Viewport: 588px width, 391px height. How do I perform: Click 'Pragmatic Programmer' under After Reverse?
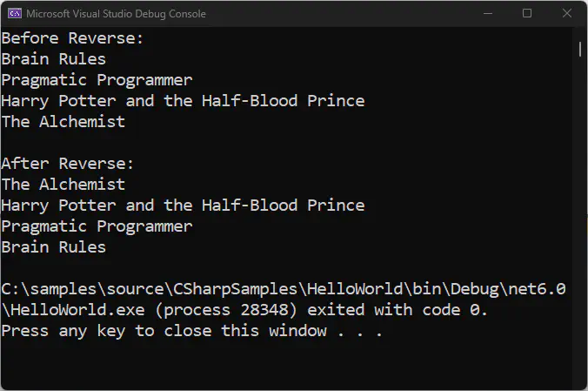tap(97, 226)
